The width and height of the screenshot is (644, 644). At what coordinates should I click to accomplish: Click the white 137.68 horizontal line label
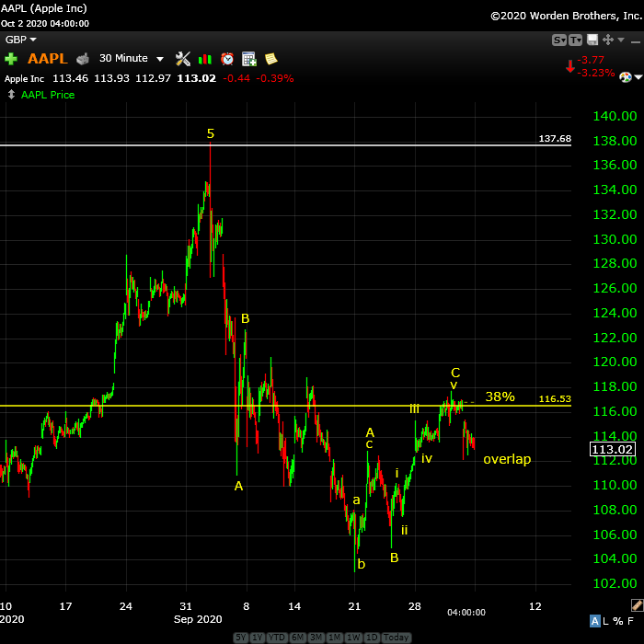555,138
